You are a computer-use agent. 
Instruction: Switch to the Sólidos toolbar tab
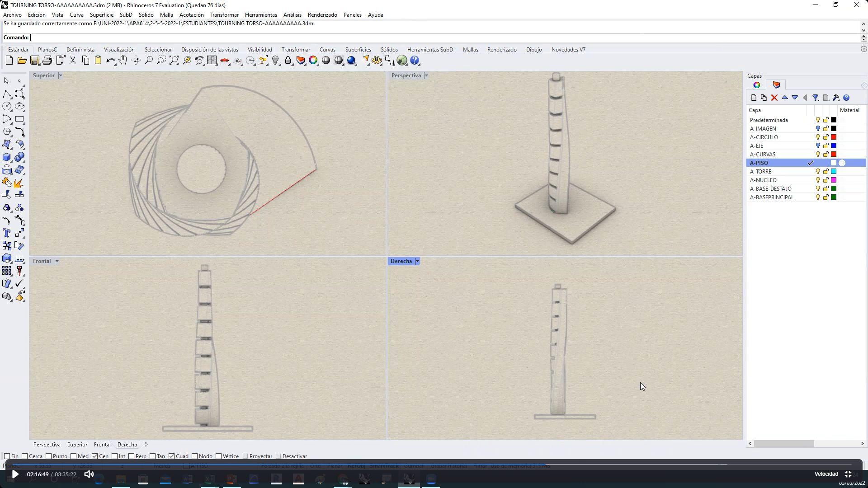coord(389,50)
